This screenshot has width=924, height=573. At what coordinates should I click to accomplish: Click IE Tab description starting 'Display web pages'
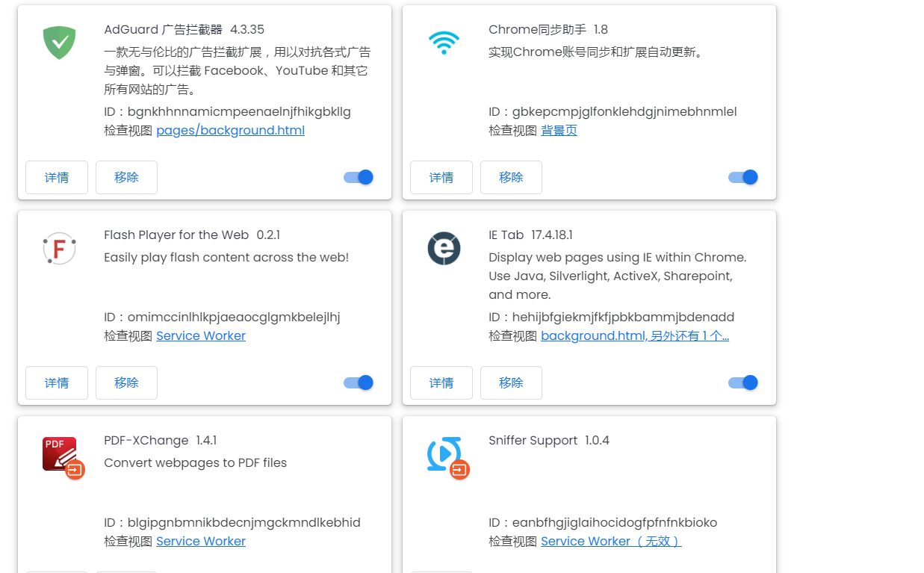tap(618, 276)
